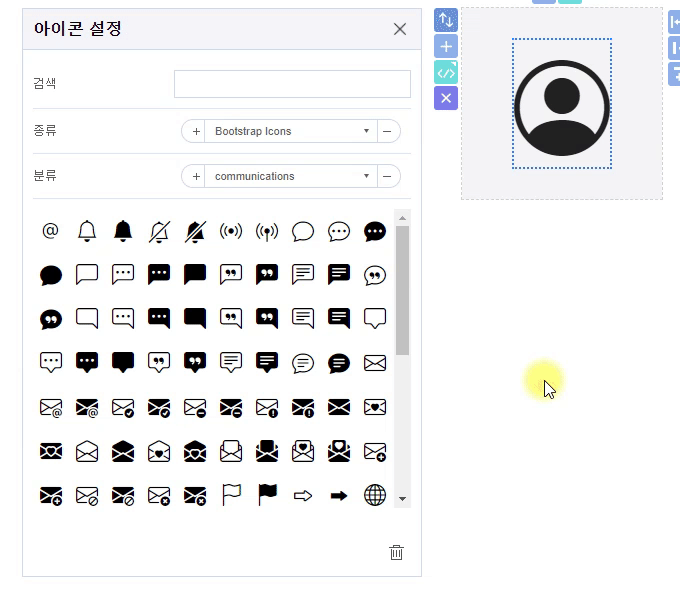The image size is (680, 592).
Task: Click the trash can delete icon
Action: tap(397, 552)
